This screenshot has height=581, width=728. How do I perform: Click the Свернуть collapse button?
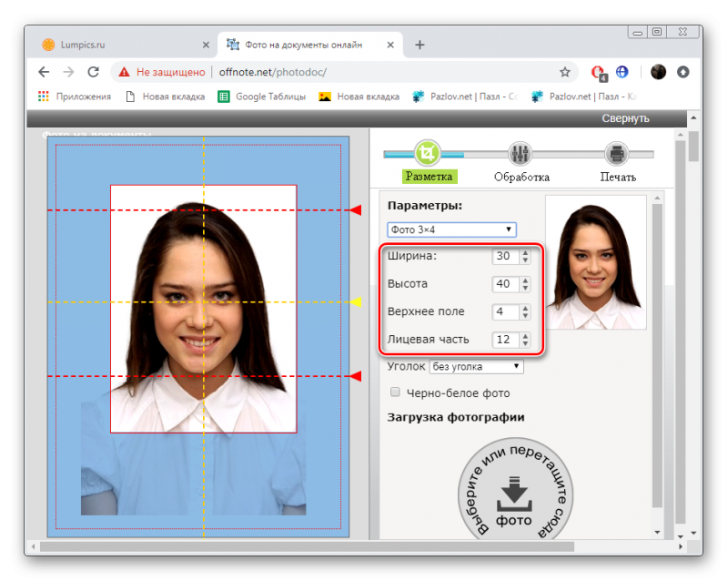click(x=625, y=118)
